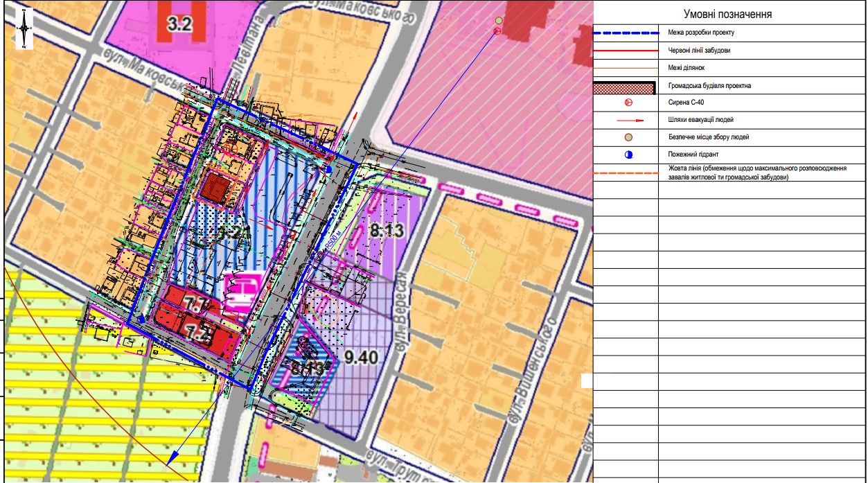Click the north arrow compass symbol
The width and height of the screenshot is (868, 483).
pos(25,29)
